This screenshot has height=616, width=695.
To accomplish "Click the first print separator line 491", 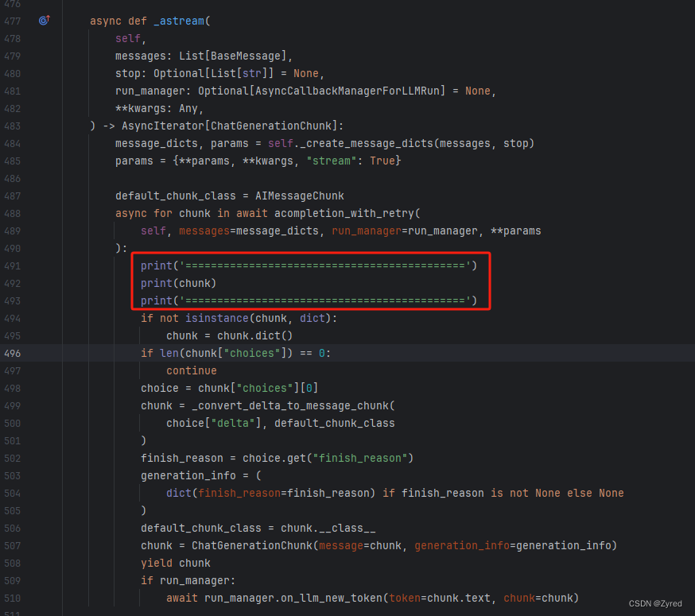I will click(x=309, y=266).
